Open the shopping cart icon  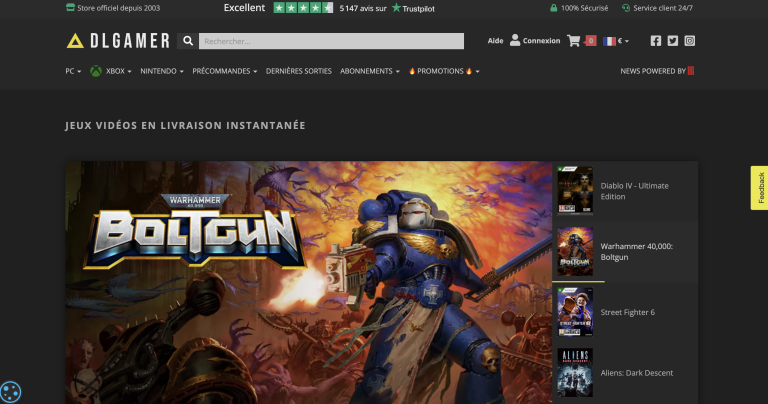574,41
